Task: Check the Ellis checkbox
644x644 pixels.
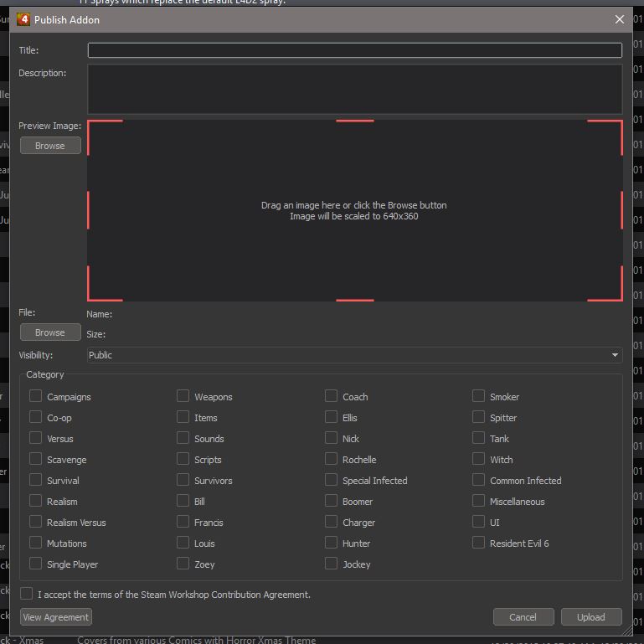Action: click(331, 417)
